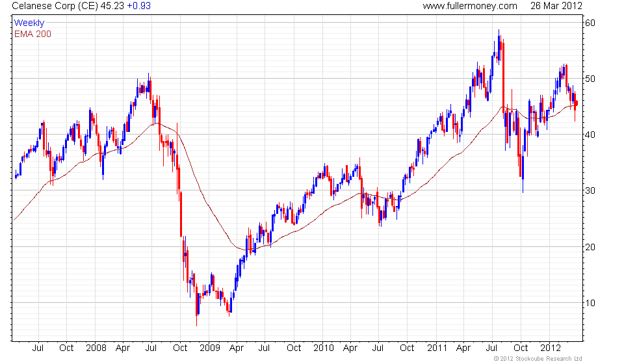The width and height of the screenshot is (637, 364).
Task: Click the 30 price axis label
Action: click(590, 191)
